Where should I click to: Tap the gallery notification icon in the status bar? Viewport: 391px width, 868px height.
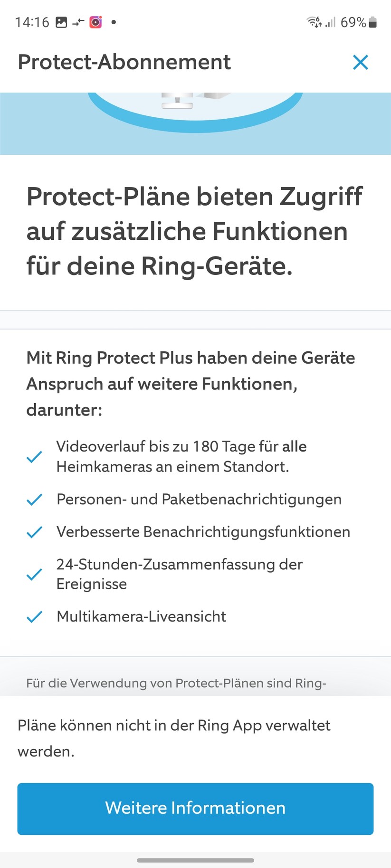click(x=62, y=22)
